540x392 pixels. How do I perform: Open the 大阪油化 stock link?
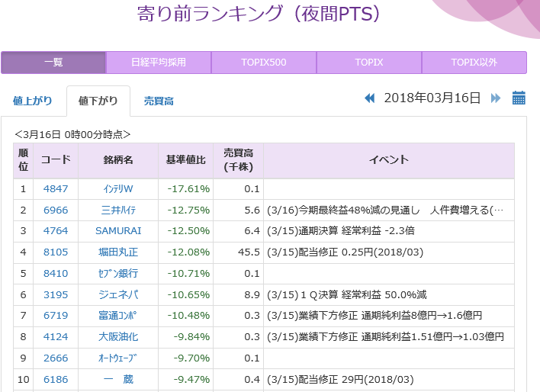[118, 337]
